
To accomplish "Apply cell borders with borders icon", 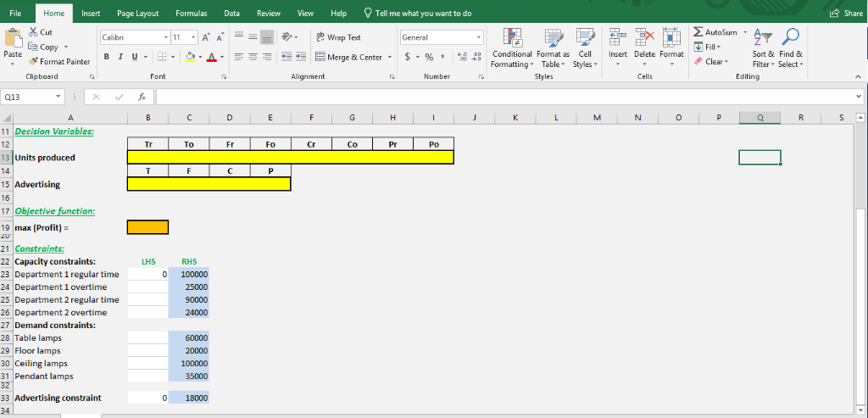I will (x=162, y=57).
